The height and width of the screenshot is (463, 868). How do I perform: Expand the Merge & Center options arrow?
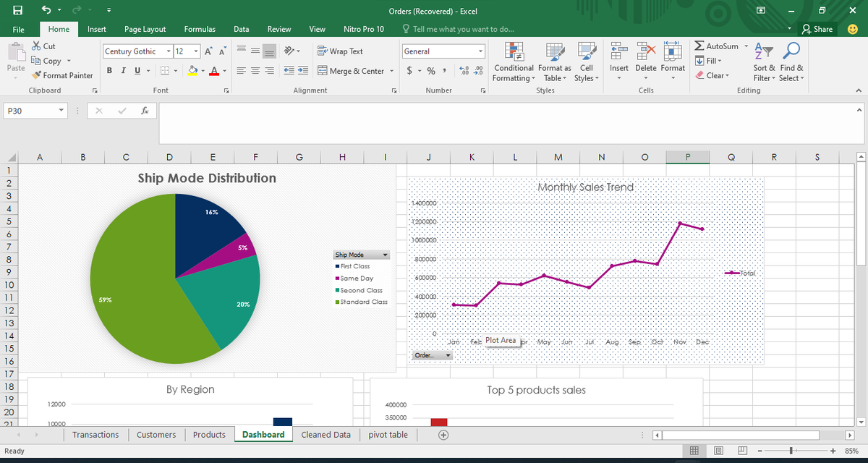pos(392,71)
